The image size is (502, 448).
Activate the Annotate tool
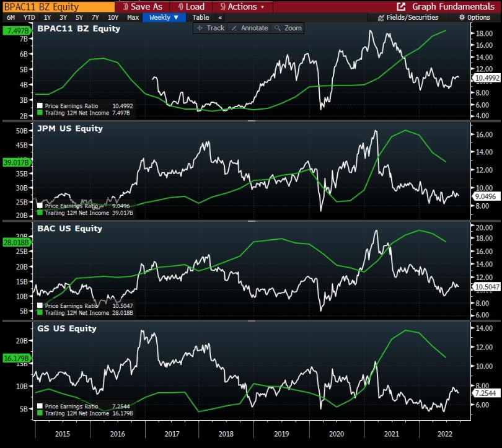click(250, 28)
